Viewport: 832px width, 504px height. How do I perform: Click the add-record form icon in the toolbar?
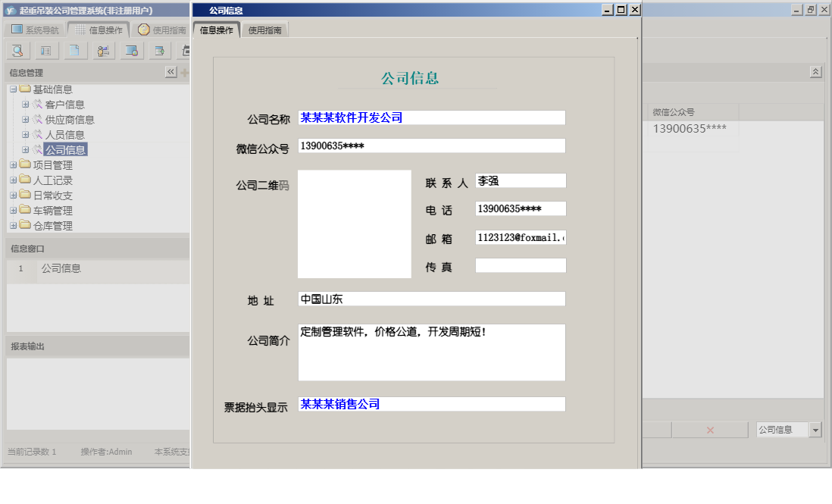(x=160, y=51)
